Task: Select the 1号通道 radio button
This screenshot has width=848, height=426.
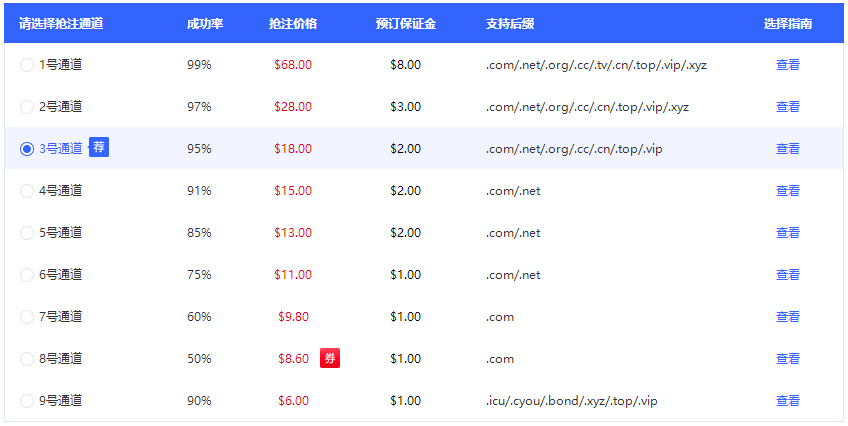Action: pyautogui.click(x=27, y=65)
